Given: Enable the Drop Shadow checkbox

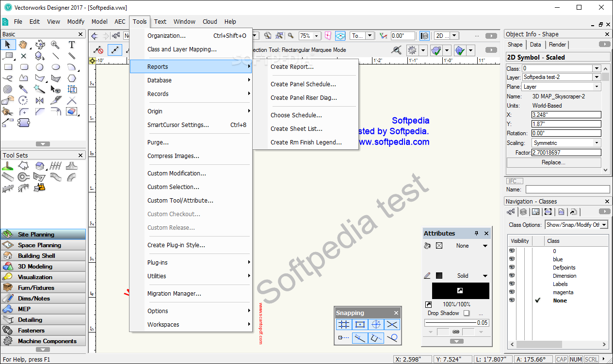Looking at the screenshot, I should (467, 313).
